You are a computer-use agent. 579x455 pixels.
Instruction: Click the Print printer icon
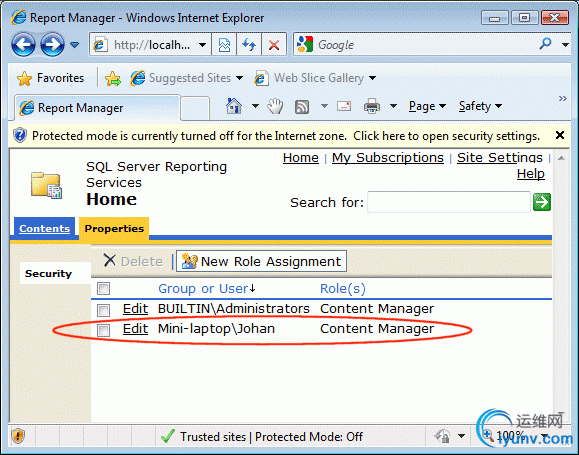pos(372,106)
